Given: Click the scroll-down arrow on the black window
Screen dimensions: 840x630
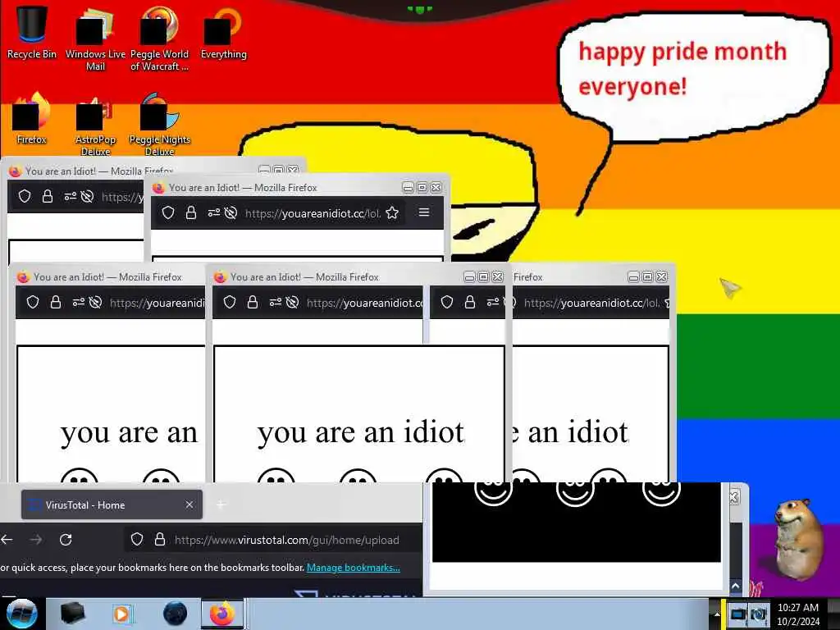Looking at the screenshot, I should (x=735, y=586).
